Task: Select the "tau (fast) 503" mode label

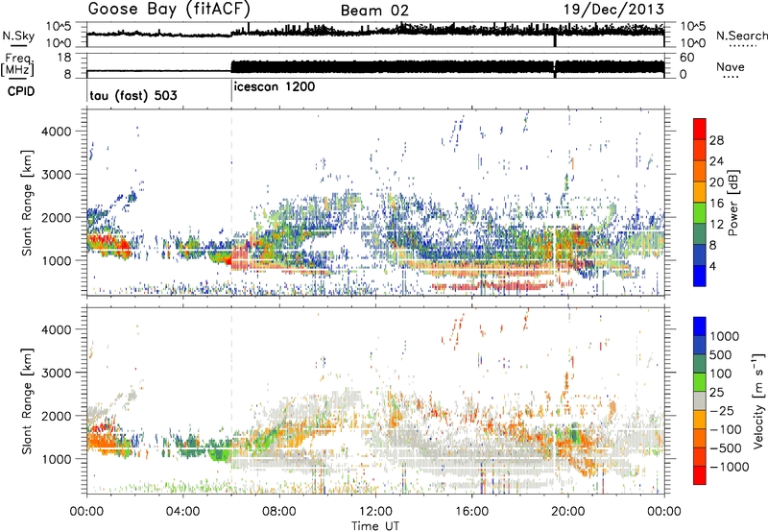Action: pyautogui.click(x=133, y=95)
